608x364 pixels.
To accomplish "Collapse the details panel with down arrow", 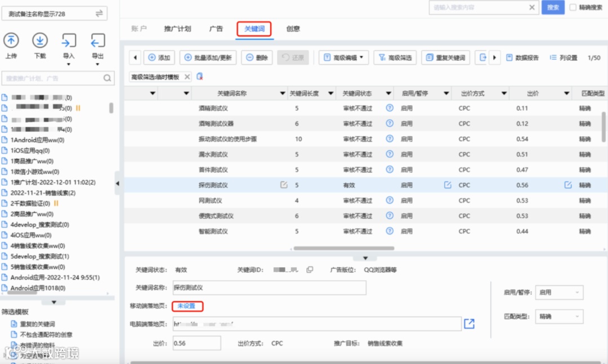I will pos(365,258).
